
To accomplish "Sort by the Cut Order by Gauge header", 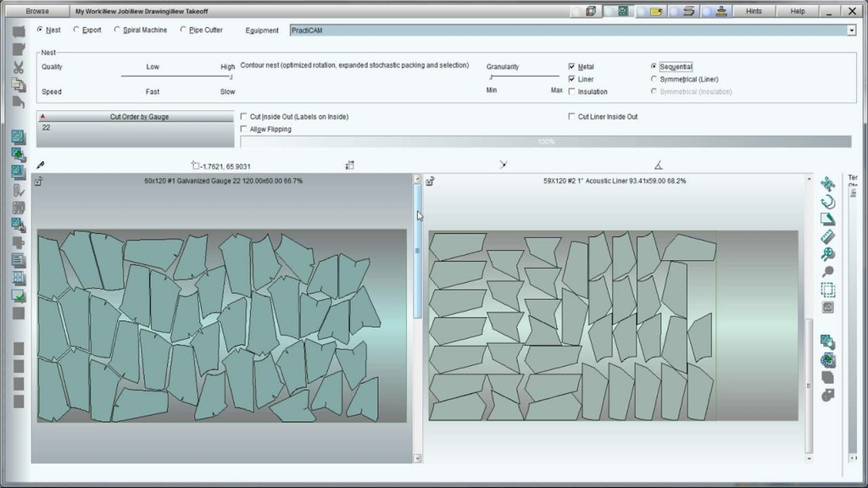I will tap(138, 117).
